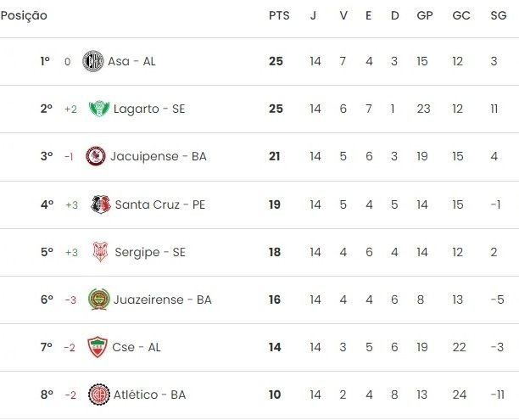Viewport: 519px width, 420px height.
Task: Click the Posição column header
Action: click(x=24, y=16)
